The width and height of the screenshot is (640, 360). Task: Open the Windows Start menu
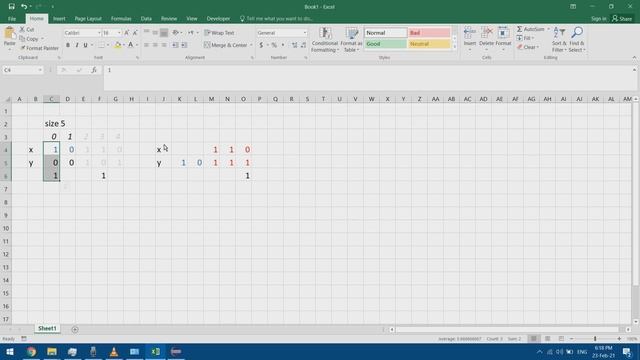click(x=10, y=351)
